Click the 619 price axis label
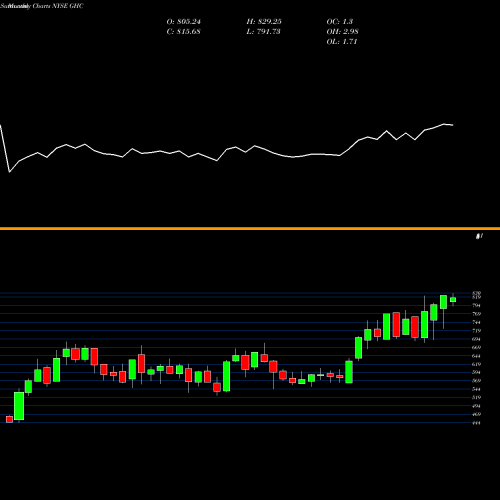This screenshot has width=500, height=500. pos(476,364)
